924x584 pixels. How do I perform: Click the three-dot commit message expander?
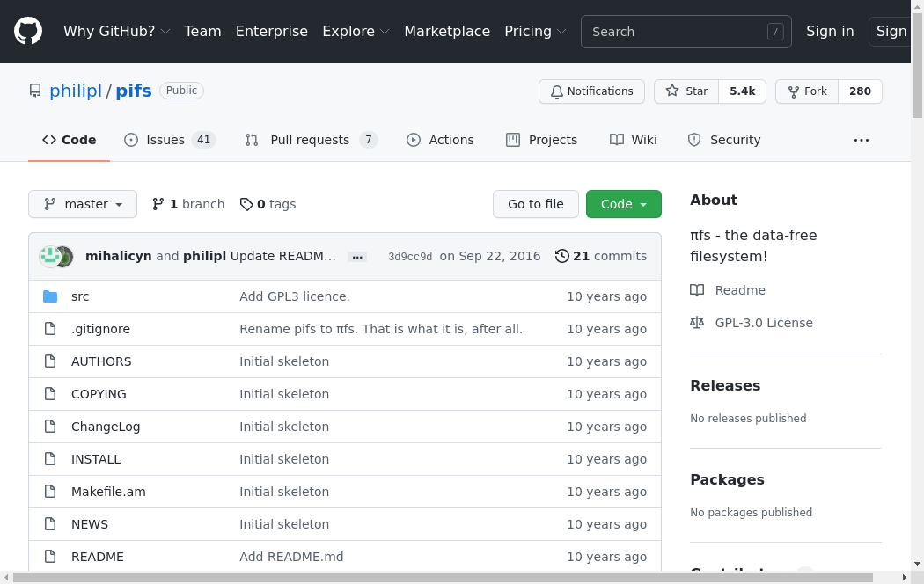pyautogui.click(x=356, y=257)
